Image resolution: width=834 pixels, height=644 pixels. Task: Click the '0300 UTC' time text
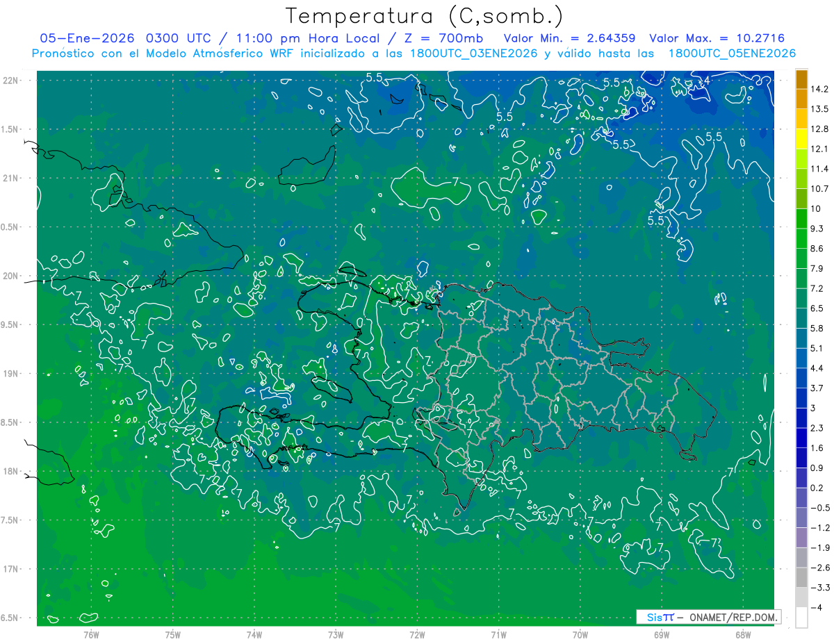tap(181, 38)
